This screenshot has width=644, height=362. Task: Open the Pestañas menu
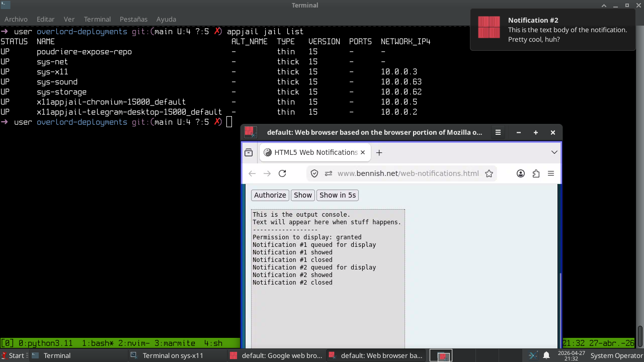(x=133, y=19)
